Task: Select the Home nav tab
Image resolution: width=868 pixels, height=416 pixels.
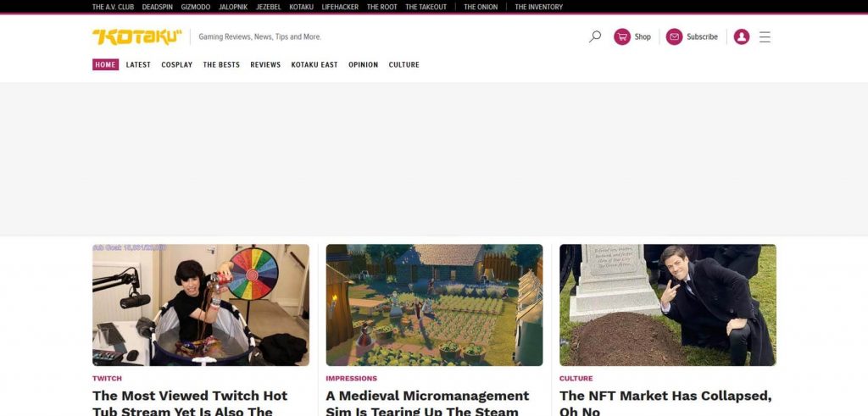Action: coord(105,64)
